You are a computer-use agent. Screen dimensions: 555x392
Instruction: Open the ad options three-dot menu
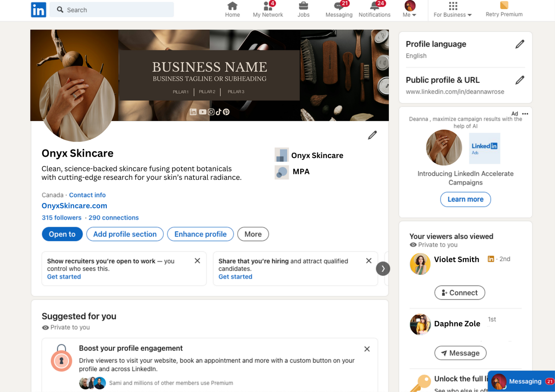point(525,114)
